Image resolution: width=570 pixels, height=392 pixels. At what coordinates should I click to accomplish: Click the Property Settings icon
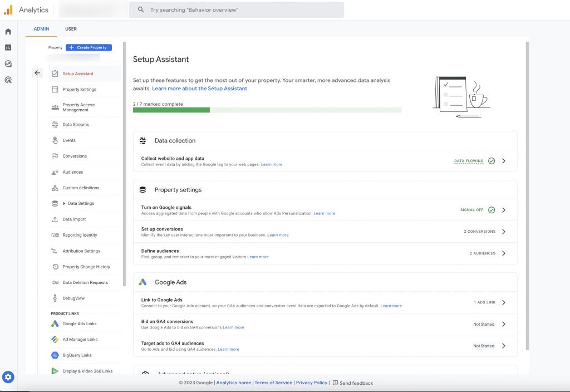click(55, 90)
